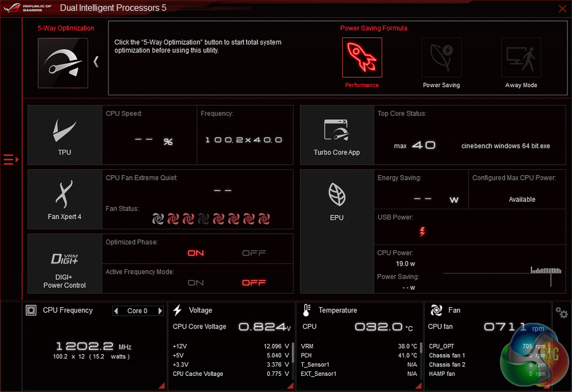Open the Turbo Core App panel
Image resolution: width=572 pixels, height=392 pixels.
(x=337, y=135)
